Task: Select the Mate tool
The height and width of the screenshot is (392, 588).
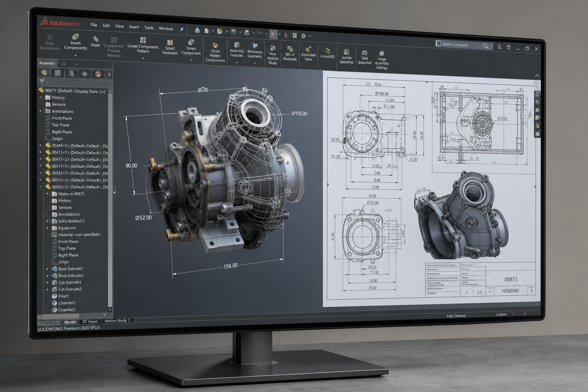Action: [x=95, y=41]
